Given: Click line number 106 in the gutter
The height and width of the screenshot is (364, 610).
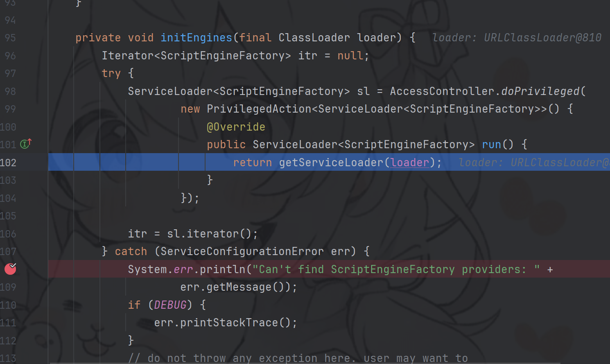Looking at the screenshot, I should 8,234.
